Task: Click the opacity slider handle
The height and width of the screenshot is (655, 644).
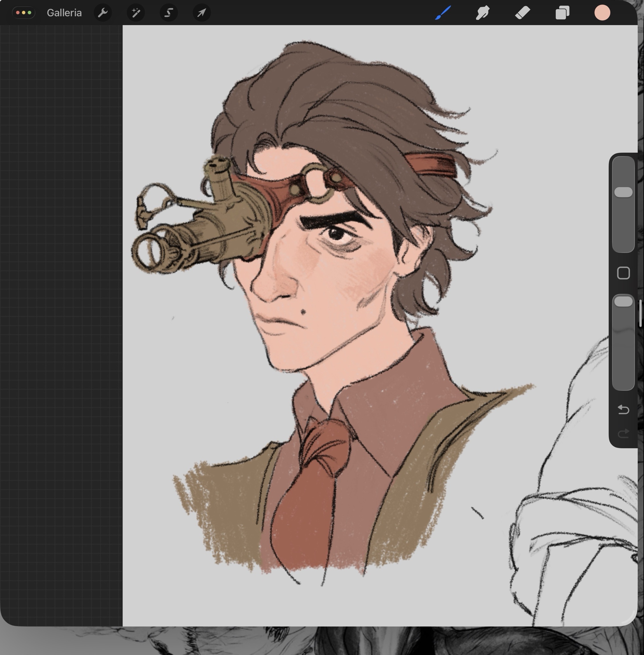Action: 623,301
